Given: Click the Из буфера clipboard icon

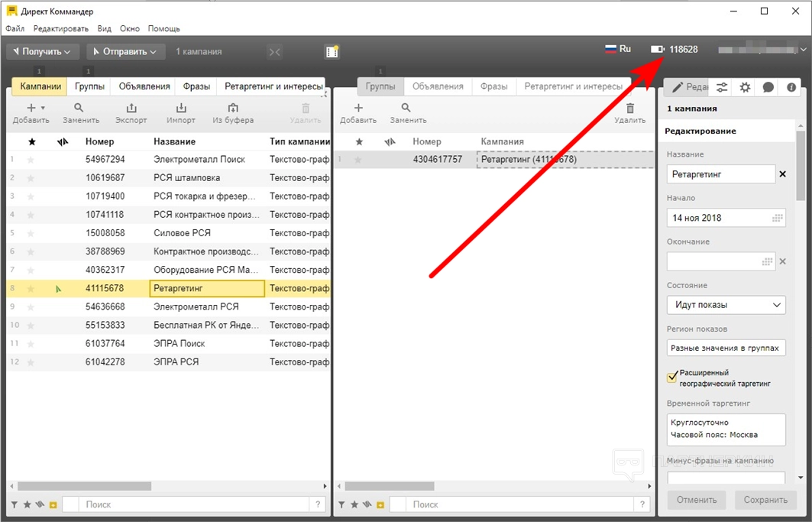Looking at the screenshot, I should [x=233, y=108].
